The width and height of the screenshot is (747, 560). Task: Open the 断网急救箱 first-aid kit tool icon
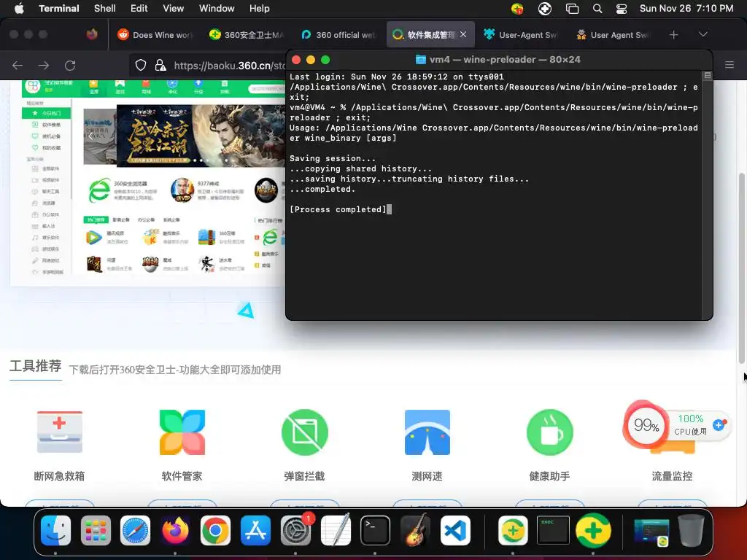tap(60, 432)
